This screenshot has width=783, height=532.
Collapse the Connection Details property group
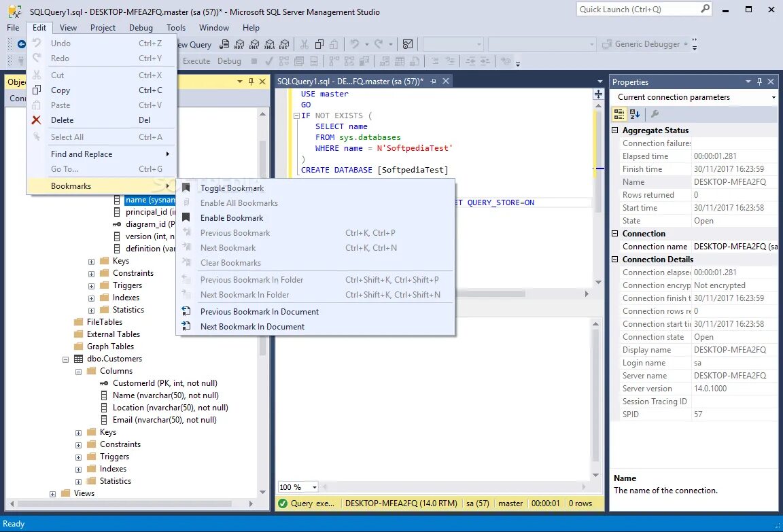coord(614,260)
